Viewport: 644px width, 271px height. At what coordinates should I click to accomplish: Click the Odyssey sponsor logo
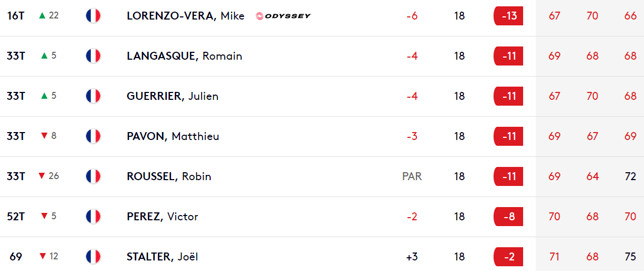[x=283, y=16]
